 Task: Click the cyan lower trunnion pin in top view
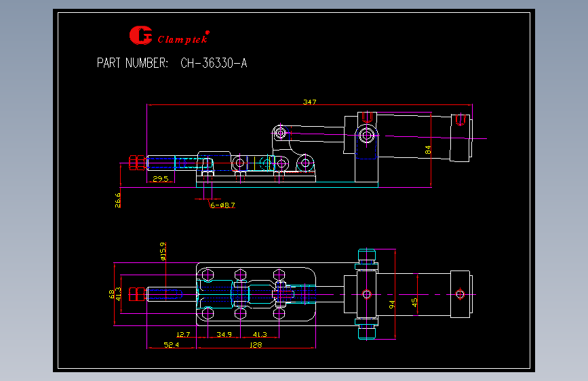point(367,332)
